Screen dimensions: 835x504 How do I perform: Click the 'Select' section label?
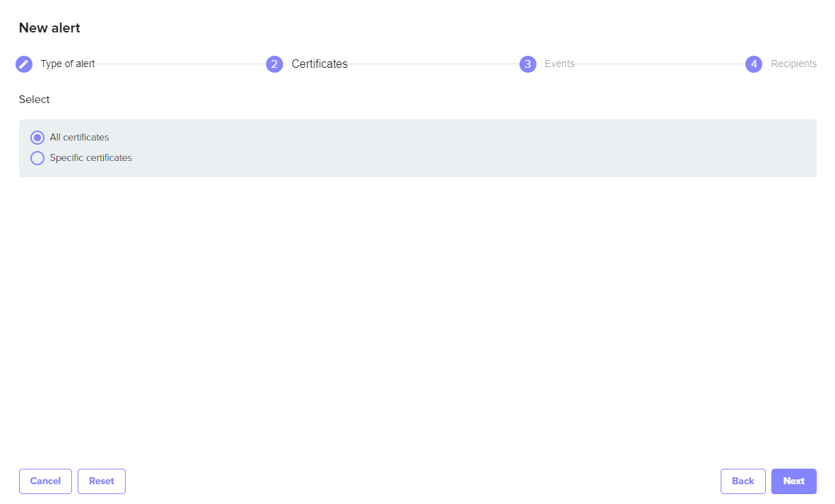tap(35, 100)
